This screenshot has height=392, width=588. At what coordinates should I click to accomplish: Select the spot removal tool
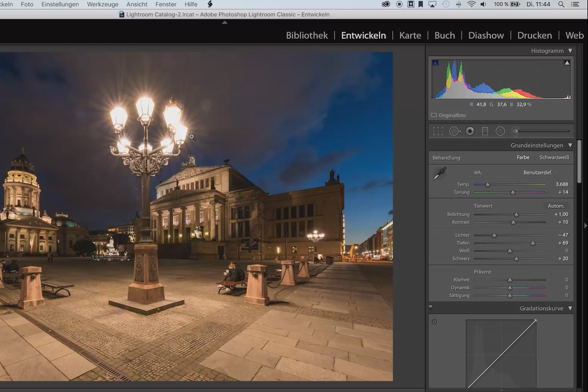tap(454, 131)
